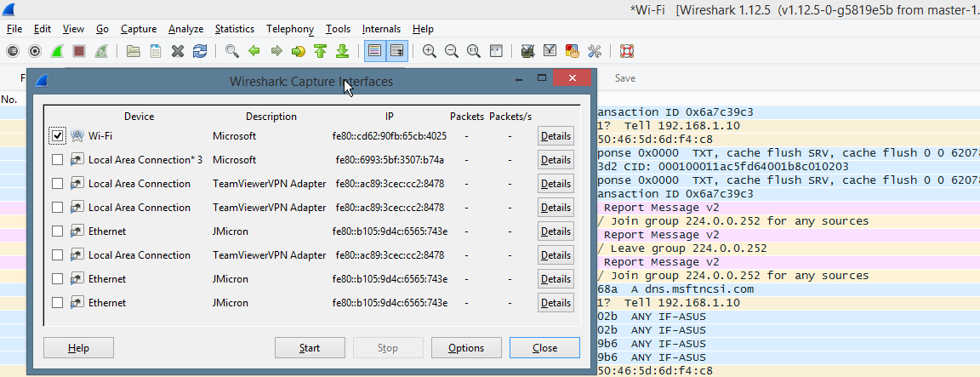980x377 pixels.
Task: Toggle auto scroll in live capture
Action: pos(397,51)
